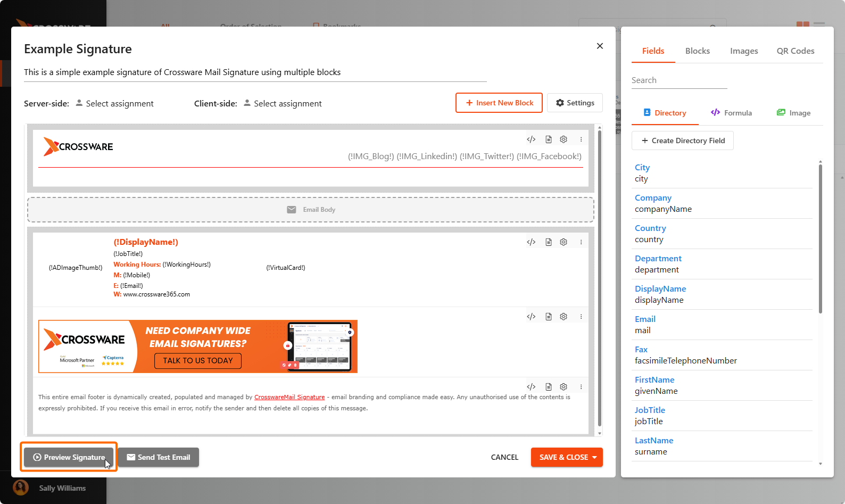Open the three-dot menu on the disclaimer block
The image size is (845, 504).
point(581,387)
